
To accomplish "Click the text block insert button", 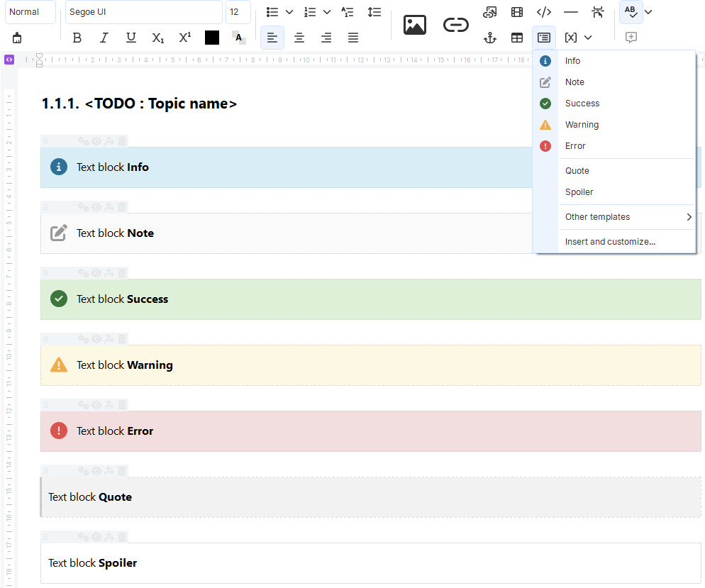I will tap(543, 38).
